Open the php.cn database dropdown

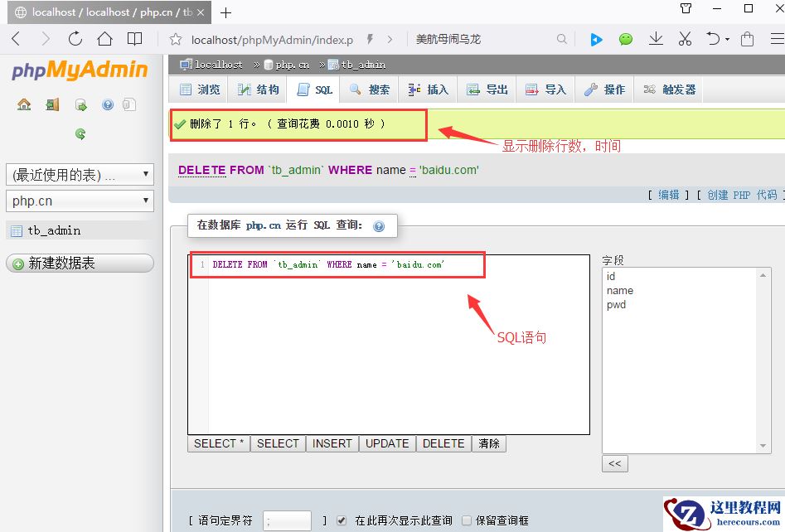pyautogui.click(x=80, y=201)
